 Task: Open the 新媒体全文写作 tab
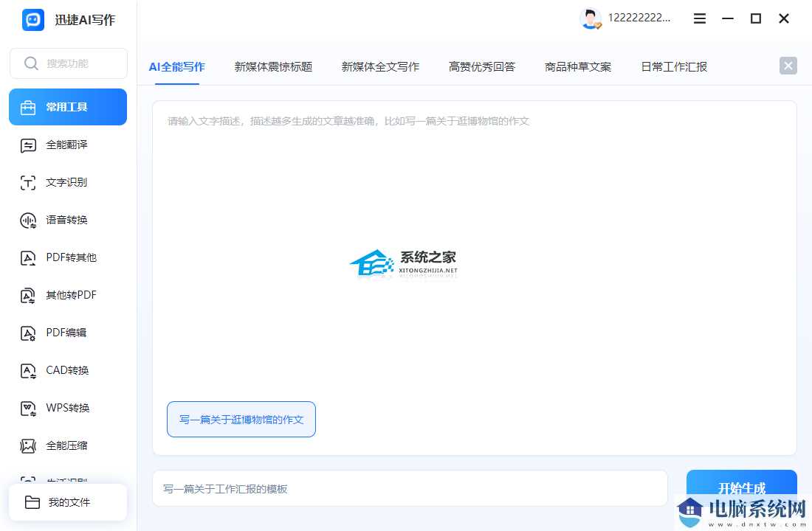pyautogui.click(x=381, y=67)
